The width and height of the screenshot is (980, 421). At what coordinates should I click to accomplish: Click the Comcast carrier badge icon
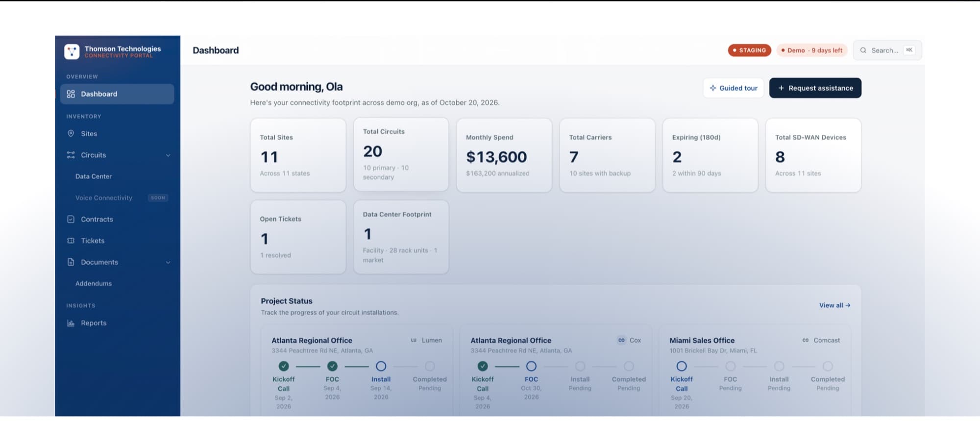[x=806, y=340]
